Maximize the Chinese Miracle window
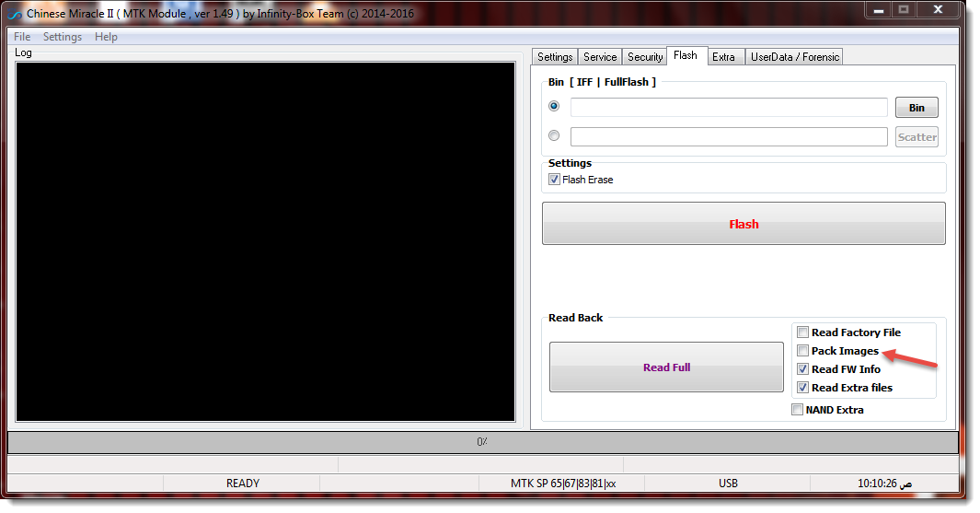Image resolution: width=980 pixels, height=513 pixels. 903,9
